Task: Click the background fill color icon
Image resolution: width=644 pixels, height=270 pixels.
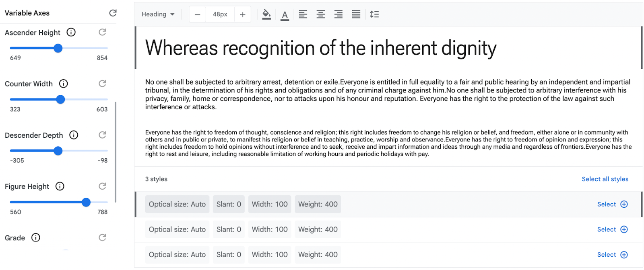Action: point(266,14)
